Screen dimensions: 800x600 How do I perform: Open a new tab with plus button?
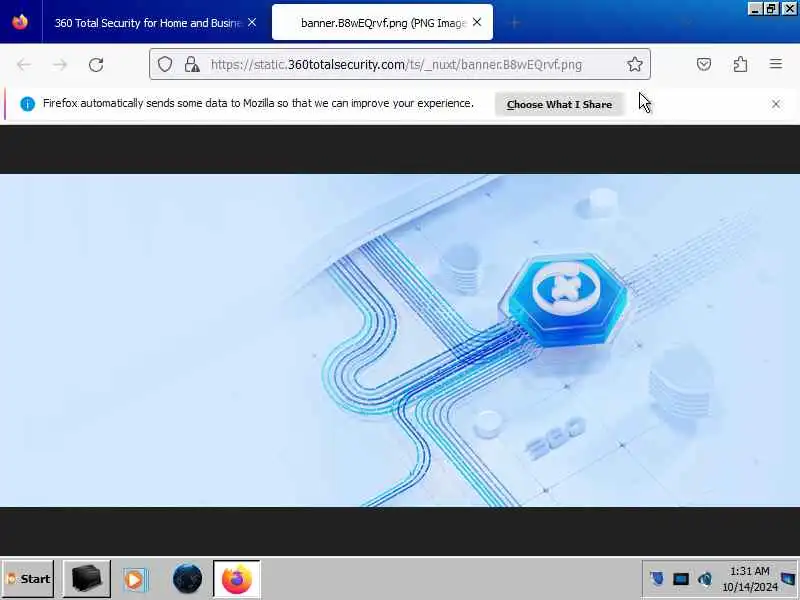click(x=515, y=22)
